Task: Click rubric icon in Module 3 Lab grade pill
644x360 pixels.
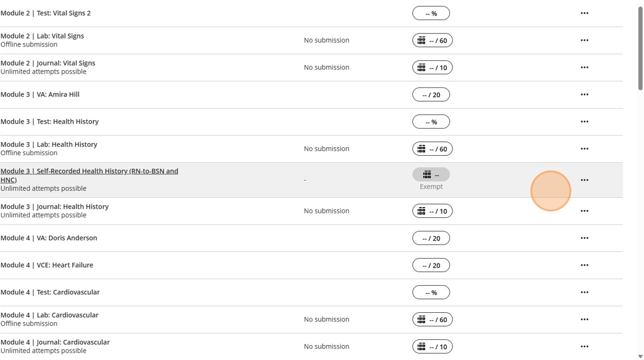Action: (x=421, y=148)
